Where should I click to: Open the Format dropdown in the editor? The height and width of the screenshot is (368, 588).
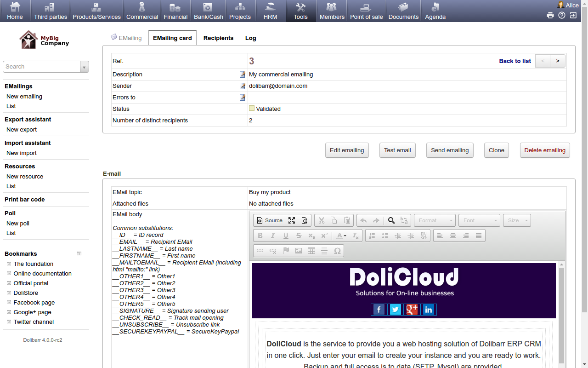click(x=434, y=220)
